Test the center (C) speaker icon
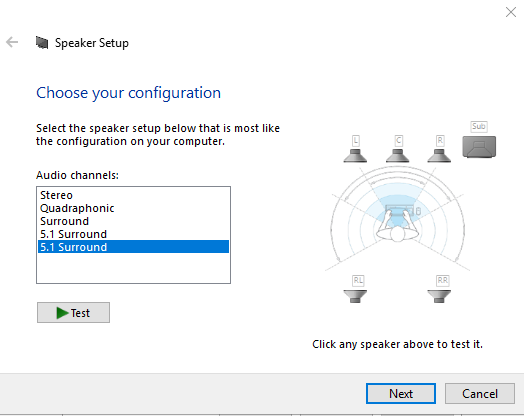The image size is (524, 416). 397,155
